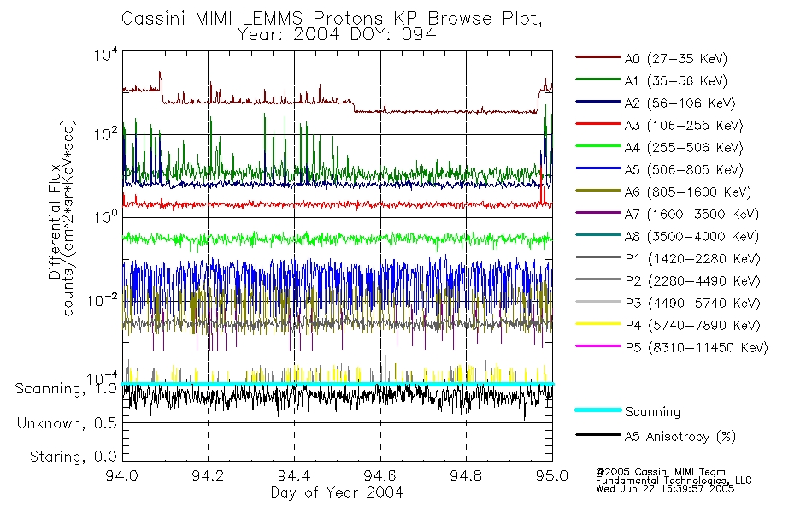Click the x-axis tick label 95.0

click(552, 475)
